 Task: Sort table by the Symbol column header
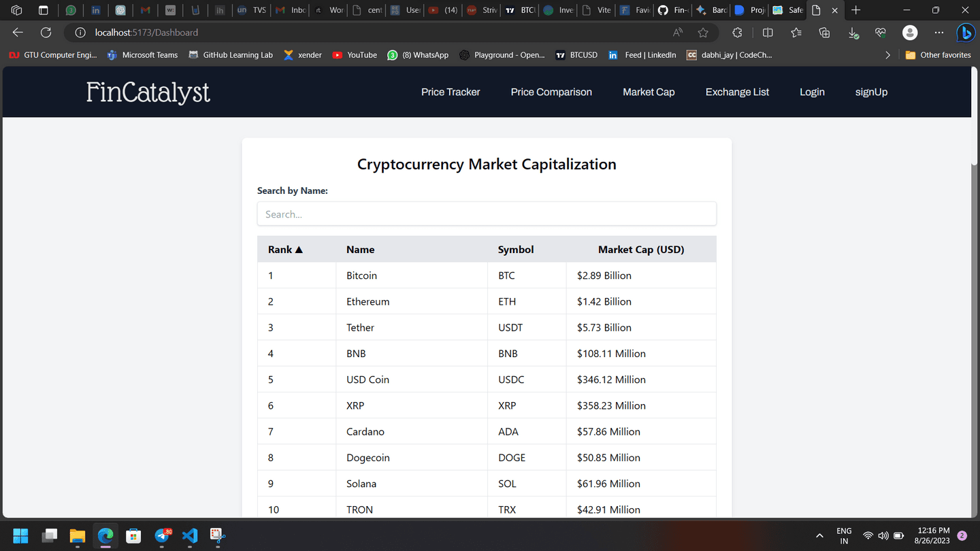[527, 250]
